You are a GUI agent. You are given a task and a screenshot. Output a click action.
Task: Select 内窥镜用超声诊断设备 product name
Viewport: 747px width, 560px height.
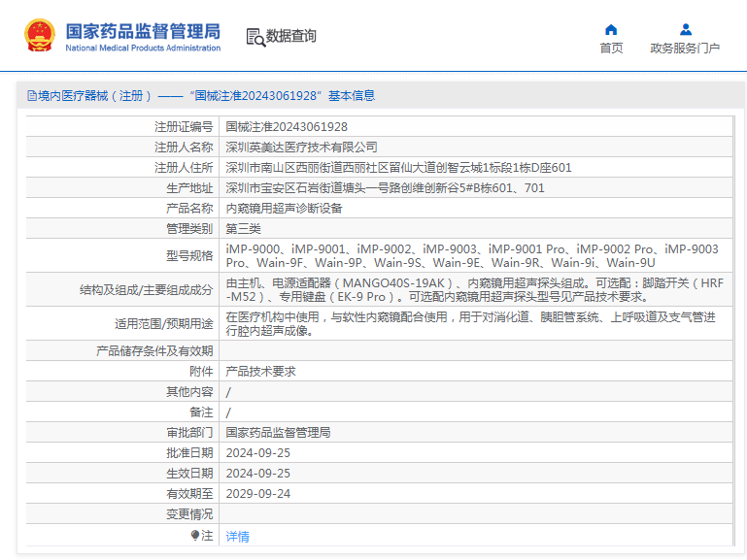(x=284, y=209)
